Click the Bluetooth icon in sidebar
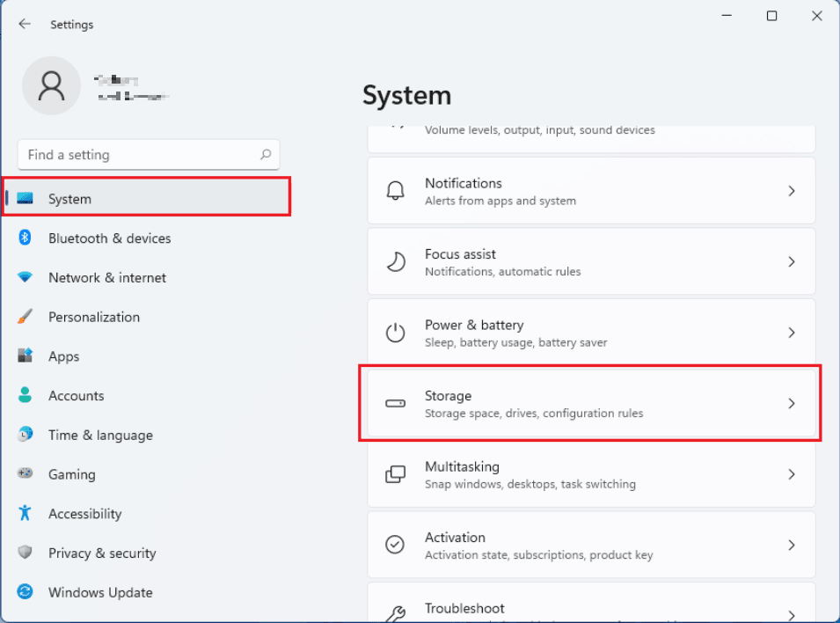 [x=26, y=238]
